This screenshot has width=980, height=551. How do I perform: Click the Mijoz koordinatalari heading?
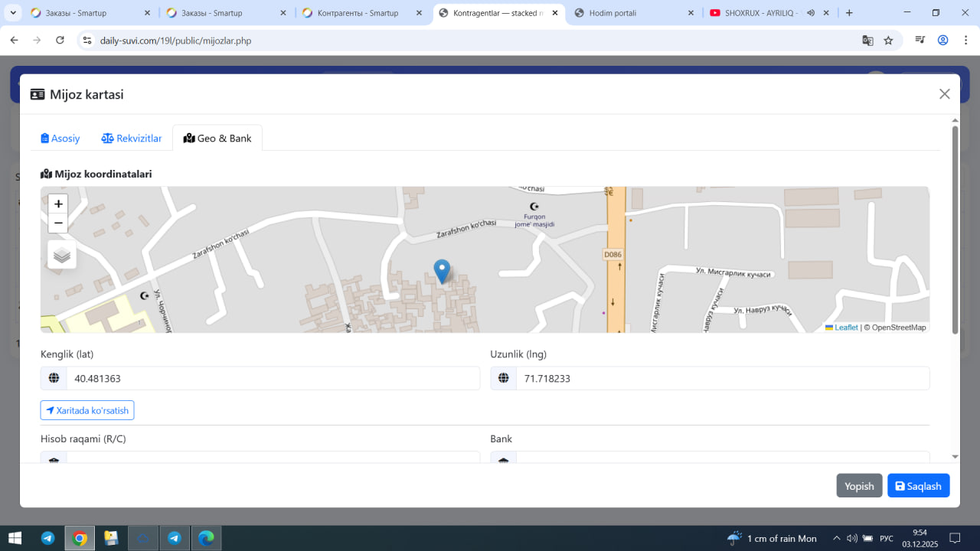coord(96,174)
